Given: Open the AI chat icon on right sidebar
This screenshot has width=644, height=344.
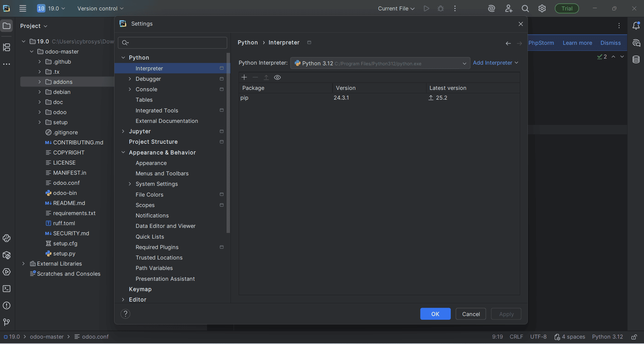Looking at the screenshot, I should point(636,43).
